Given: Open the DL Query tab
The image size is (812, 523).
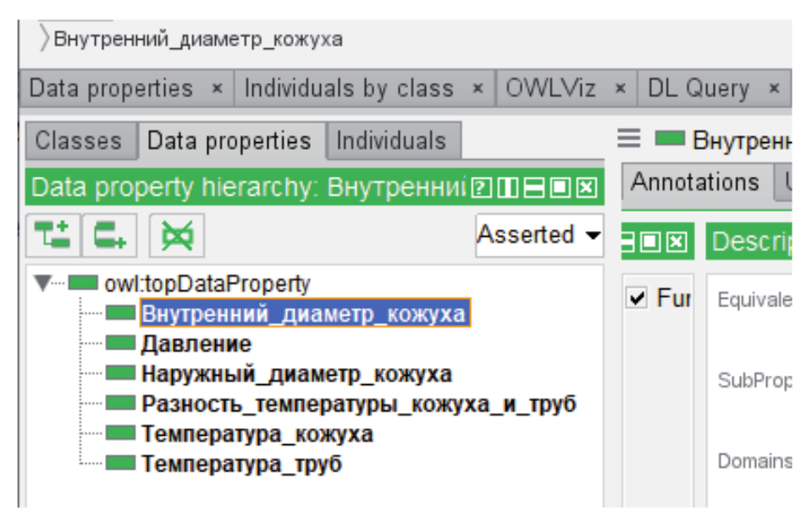Looking at the screenshot, I should point(699,88).
